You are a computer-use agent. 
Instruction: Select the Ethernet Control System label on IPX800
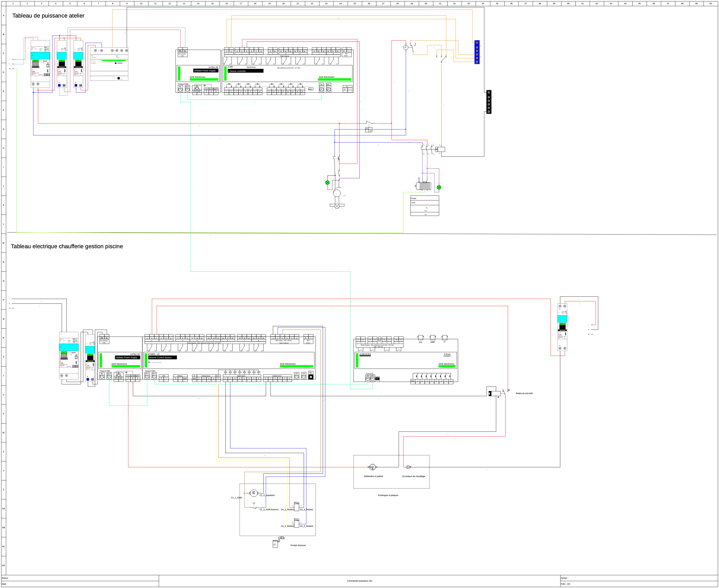[x=162, y=357]
